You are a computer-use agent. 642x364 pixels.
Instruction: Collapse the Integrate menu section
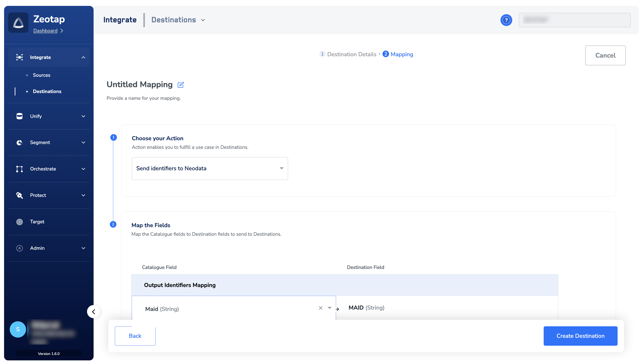83,57
